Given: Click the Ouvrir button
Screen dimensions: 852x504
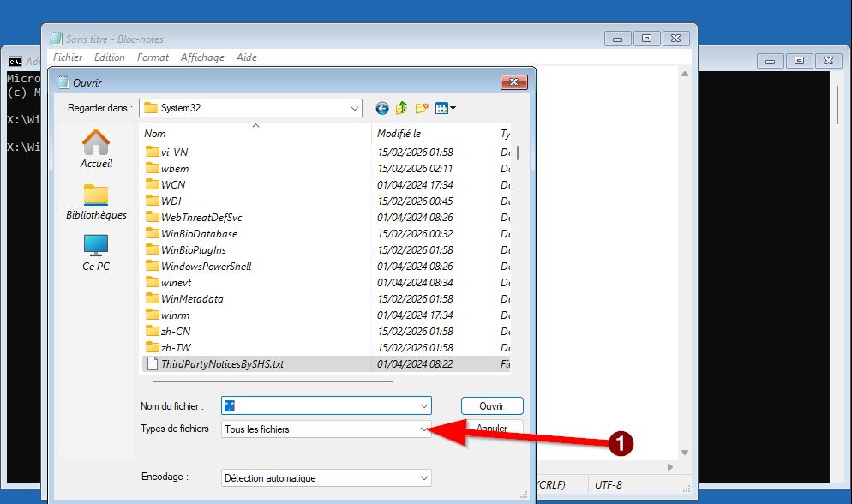Looking at the screenshot, I should tap(492, 406).
